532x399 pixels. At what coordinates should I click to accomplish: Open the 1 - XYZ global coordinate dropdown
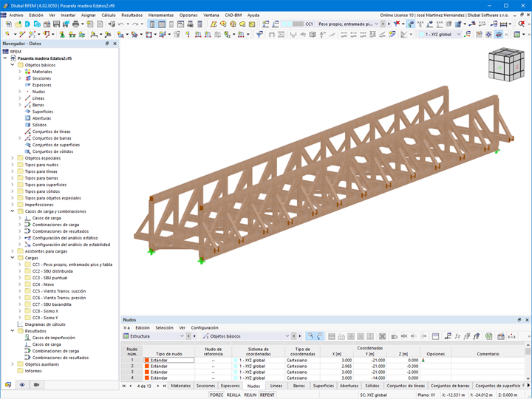click(x=459, y=34)
